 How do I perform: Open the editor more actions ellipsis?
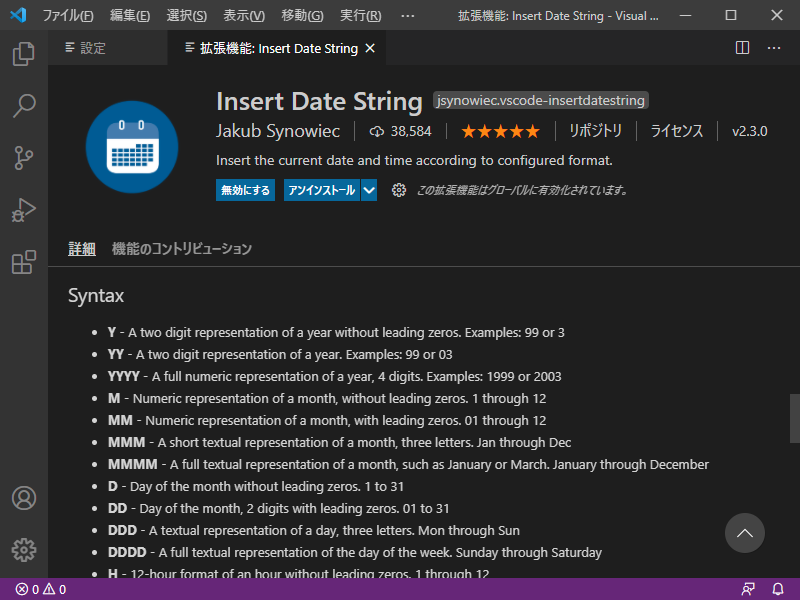click(x=774, y=48)
